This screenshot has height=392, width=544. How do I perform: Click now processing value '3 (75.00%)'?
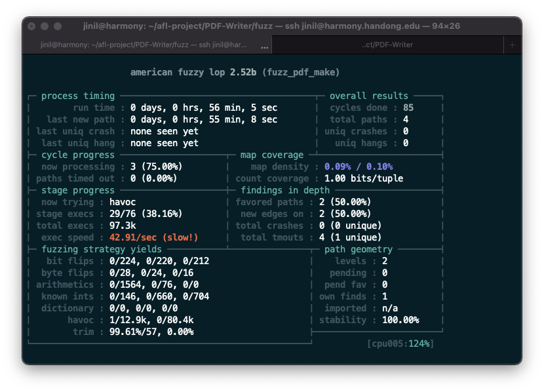157,167
